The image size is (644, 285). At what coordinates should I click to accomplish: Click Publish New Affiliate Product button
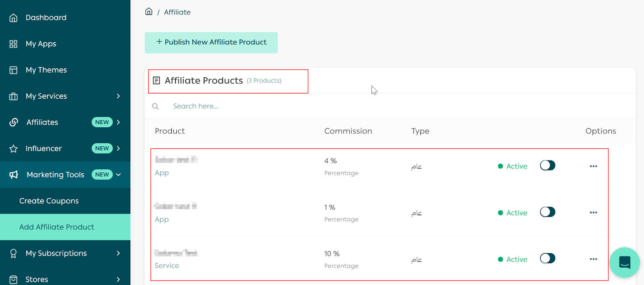tap(211, 42)
